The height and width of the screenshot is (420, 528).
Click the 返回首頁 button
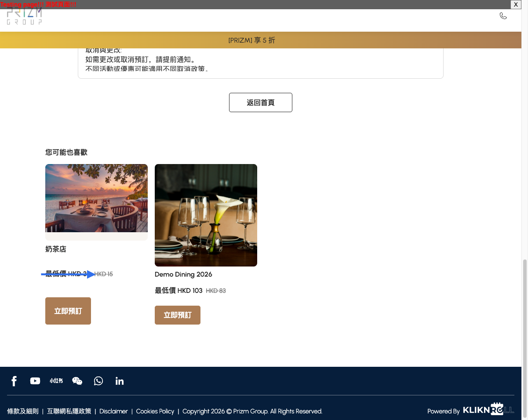click(261, 102)
